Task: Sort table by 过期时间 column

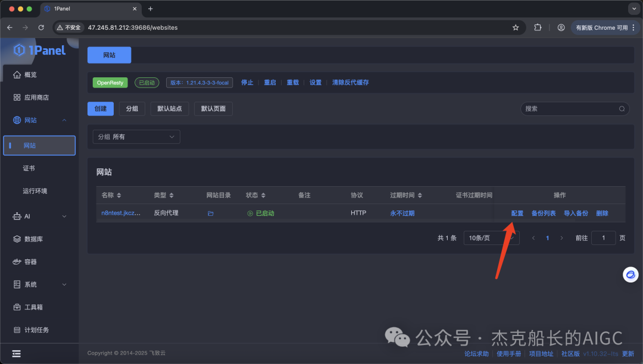Action: pos(420,195)
